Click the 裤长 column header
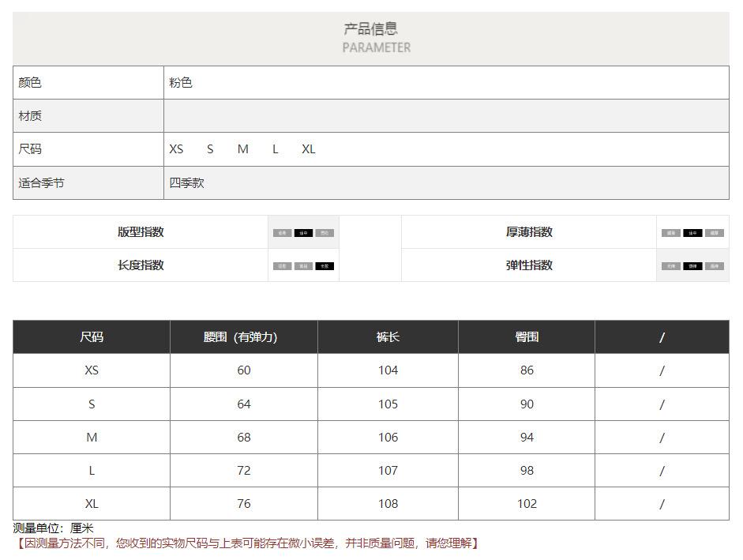This screenshot has height=560, width=743. (x=388, y=337)
